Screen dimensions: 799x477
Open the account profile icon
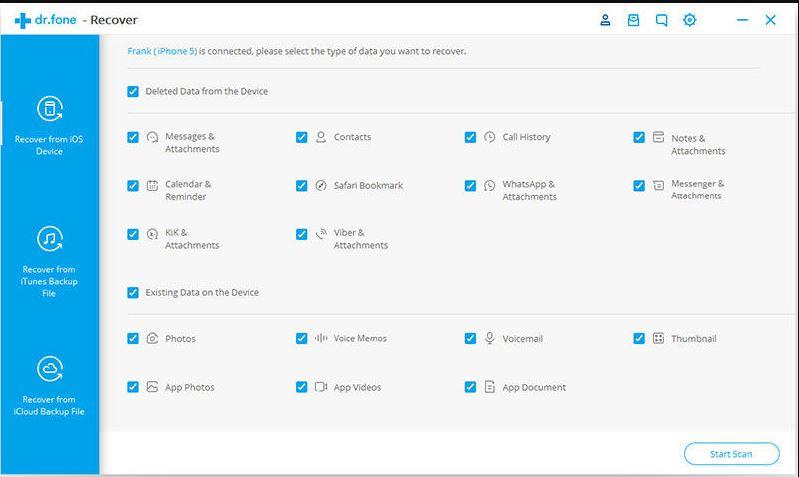click(x=605, y=20)
